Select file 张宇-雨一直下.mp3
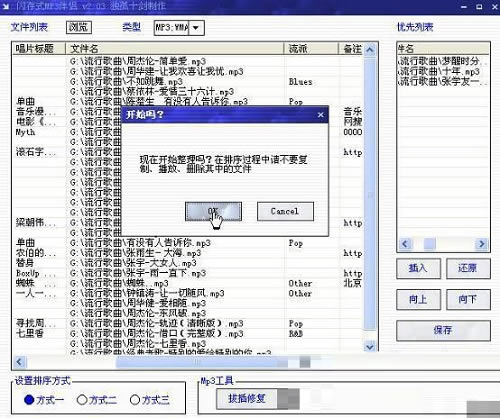Image resolution: width=500 pixels, height=418 pixels. point(138,273)
